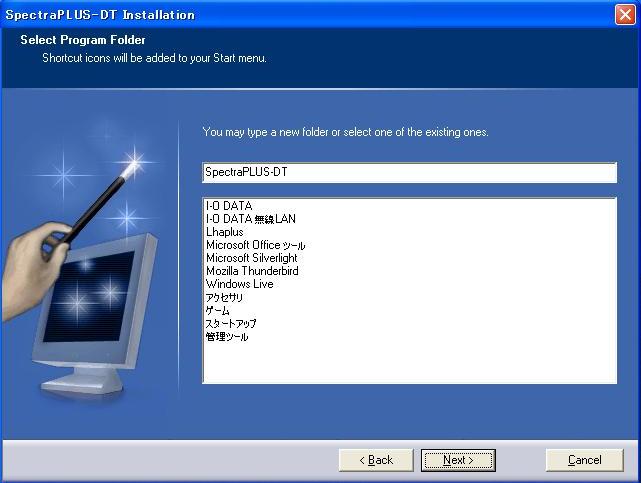Close the SpectraPLUS-DT Installation window
This screenshot has height=483, width=641.
pos(625,15)
